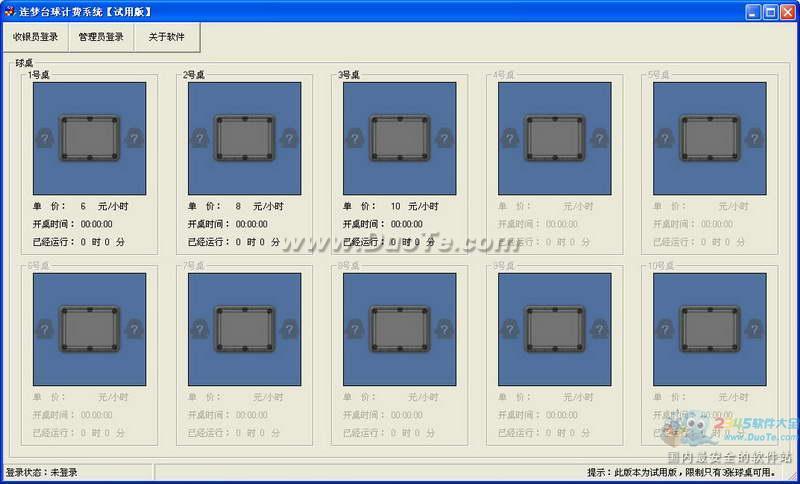
Task: Click the app icon in the title bar
Action: click(10, 11)
